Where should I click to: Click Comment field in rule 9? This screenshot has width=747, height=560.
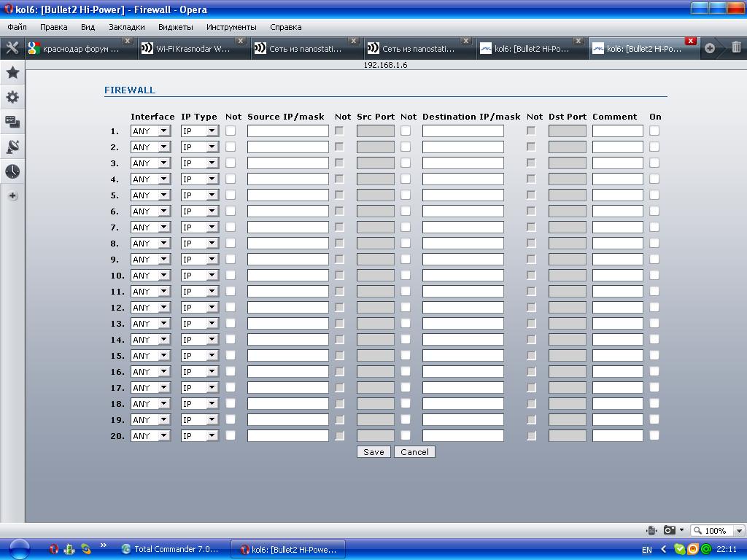tap(617, 259)
